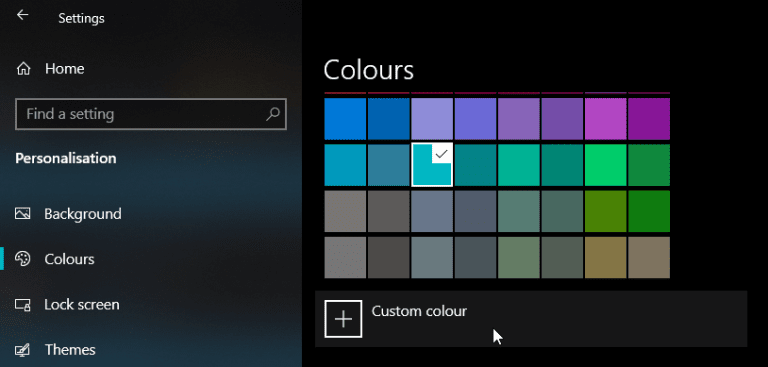Click the Background picture icon
Viewport: 768px width, 367px height.
[x=23, y=214]
